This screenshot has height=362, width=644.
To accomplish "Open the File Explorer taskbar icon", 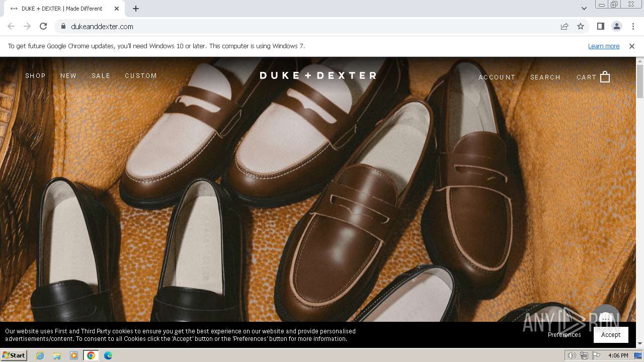I will tap(57, 355).
